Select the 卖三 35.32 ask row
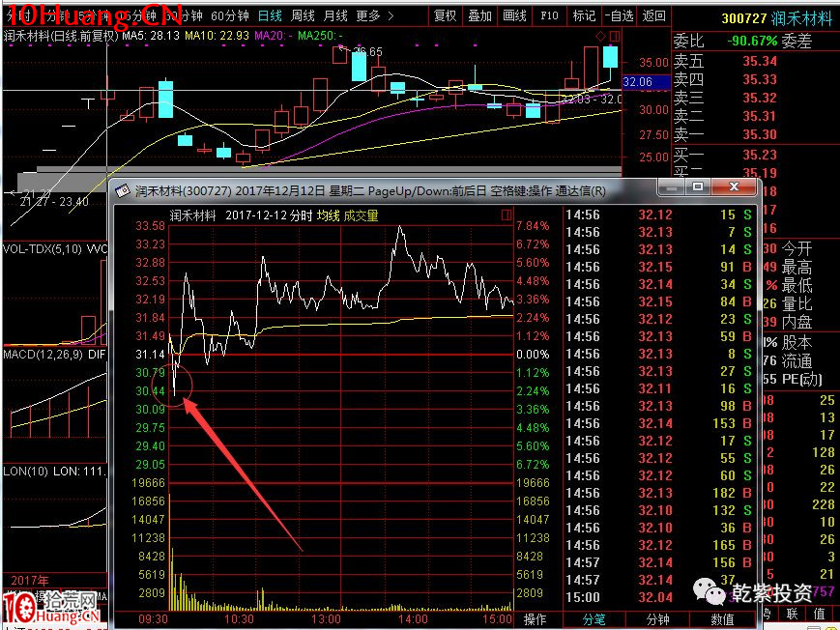 (x=725, y=98)
